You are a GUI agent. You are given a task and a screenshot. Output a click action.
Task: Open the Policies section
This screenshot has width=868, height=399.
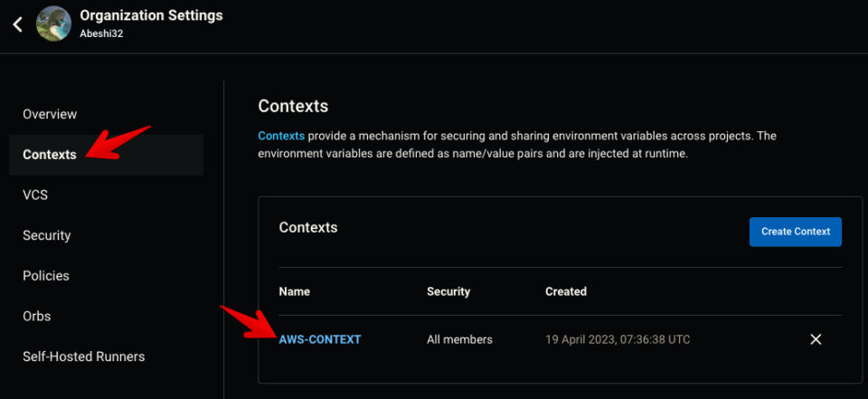[46, 276]
